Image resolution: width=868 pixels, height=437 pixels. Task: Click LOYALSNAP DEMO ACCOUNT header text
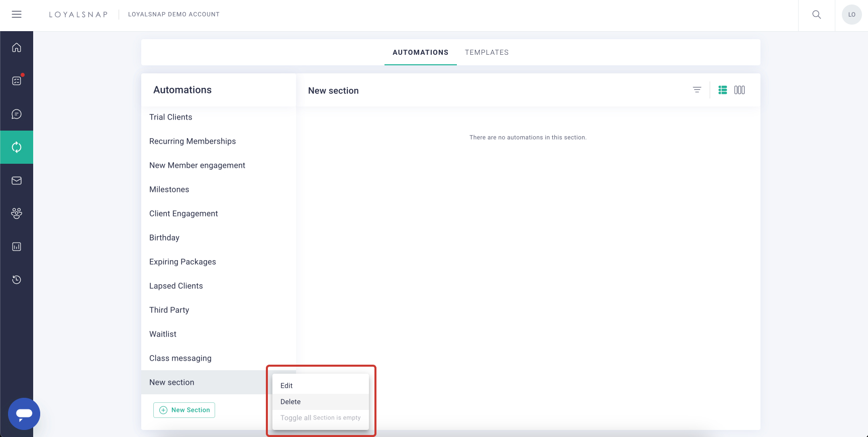tap(174, 15)
